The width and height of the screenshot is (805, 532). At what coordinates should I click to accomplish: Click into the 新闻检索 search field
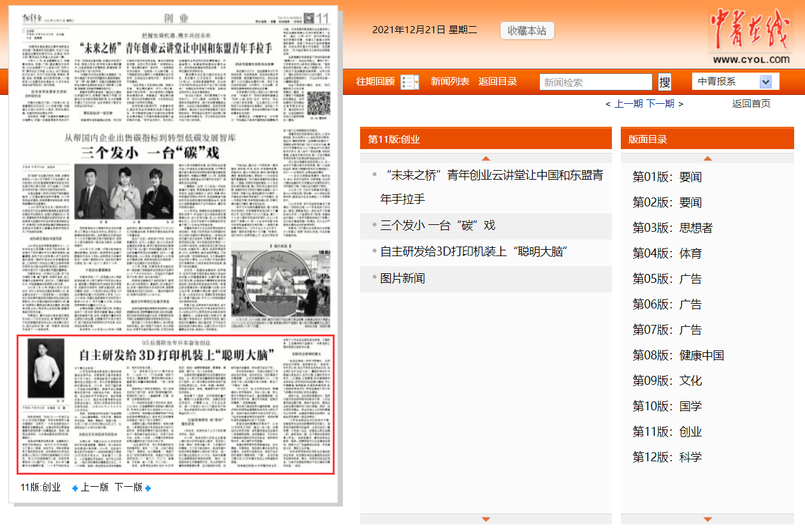tap(596, 82)
